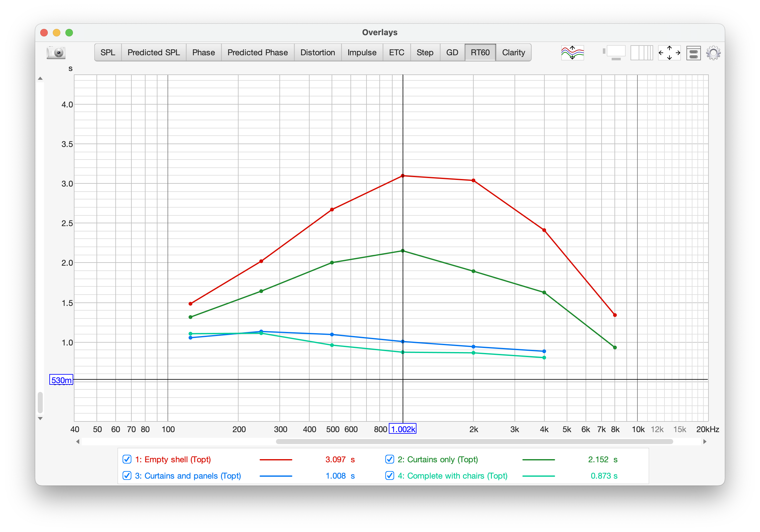Viewport: 760px width, 532px height.
Task: Click the vertical axis scrollbar thumb
Action: pyautogui.click(x=40, y=402)
